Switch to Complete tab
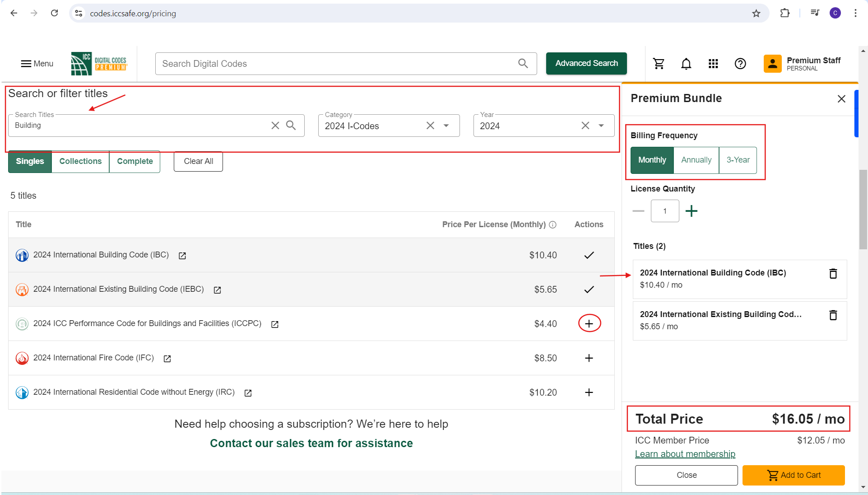Image resolution: width=868 pixels, height=495 pixels. click(x=135, y=161)
